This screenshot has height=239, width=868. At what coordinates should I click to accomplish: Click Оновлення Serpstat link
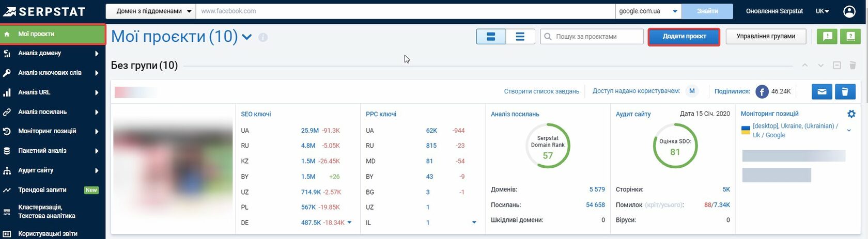point(774,11)
